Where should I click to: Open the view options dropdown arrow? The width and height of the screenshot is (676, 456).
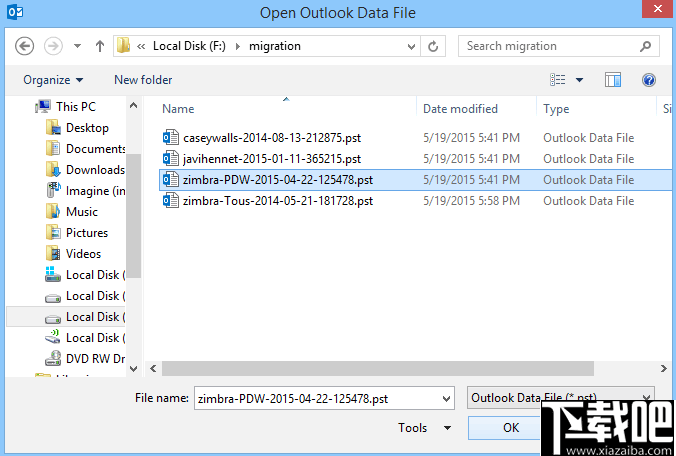click(579, 80)
